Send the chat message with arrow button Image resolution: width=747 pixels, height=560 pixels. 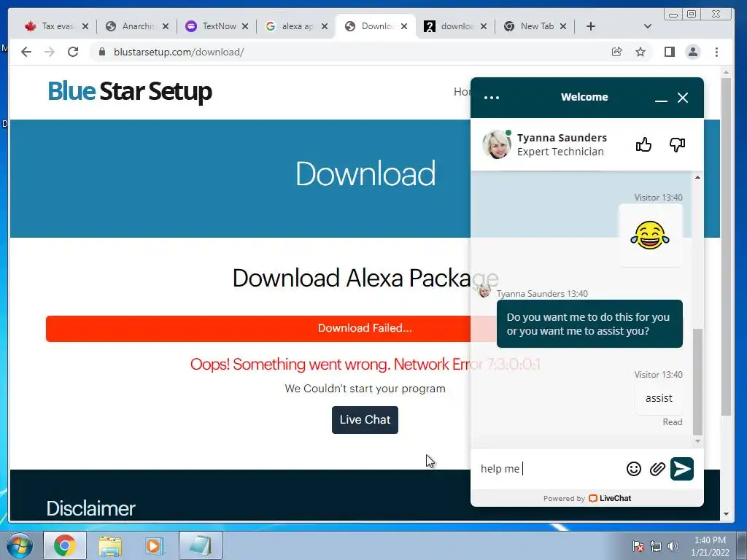(x=682, y=469)
